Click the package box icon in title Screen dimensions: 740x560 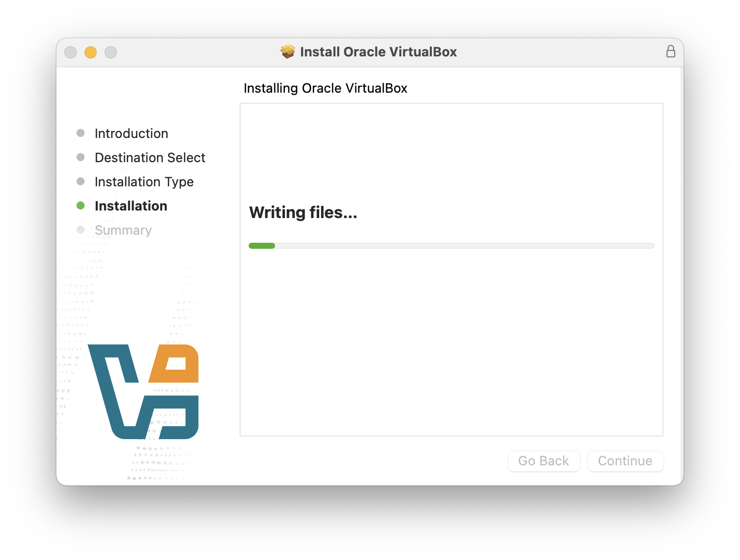288,51
